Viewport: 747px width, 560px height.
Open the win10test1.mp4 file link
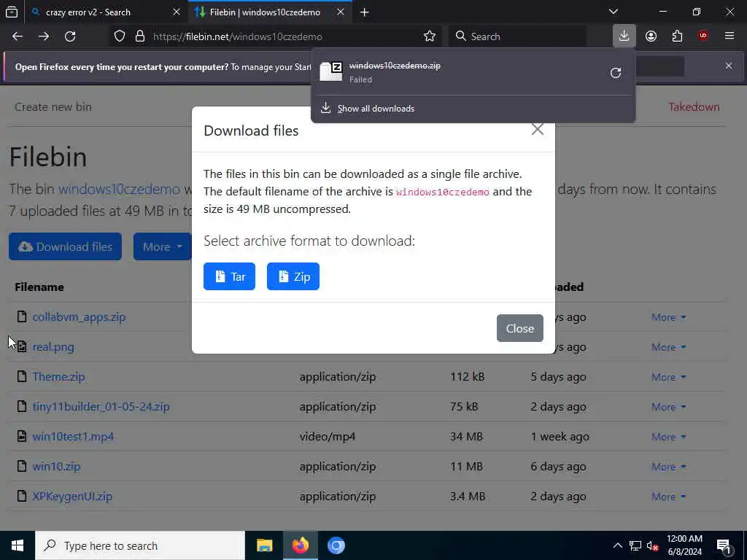tap(73, 437)
